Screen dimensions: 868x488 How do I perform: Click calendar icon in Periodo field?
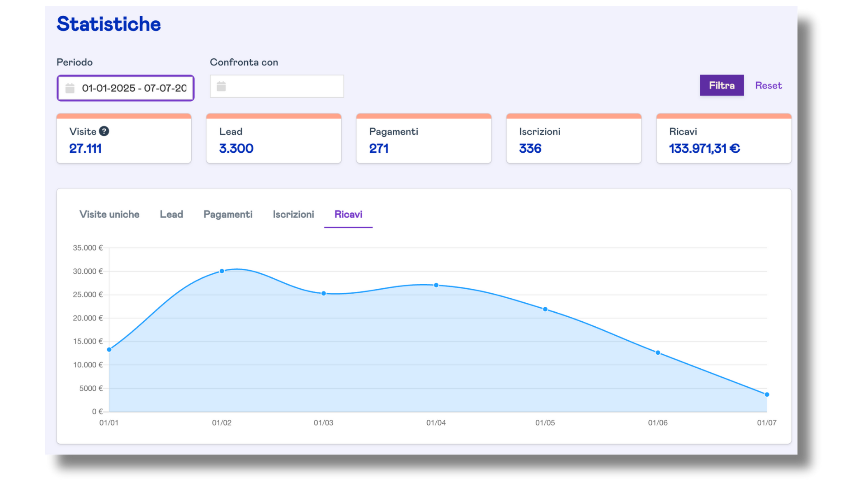click(70, 88)
